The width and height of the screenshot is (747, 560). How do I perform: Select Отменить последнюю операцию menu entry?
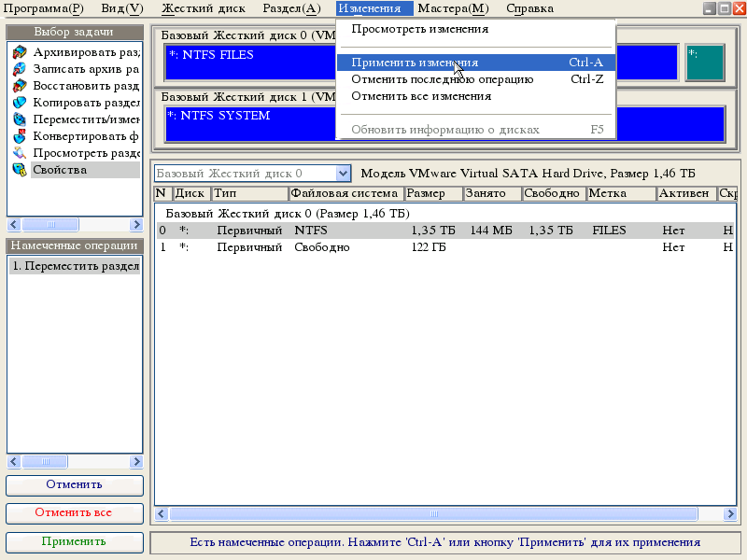coord(442,79)
